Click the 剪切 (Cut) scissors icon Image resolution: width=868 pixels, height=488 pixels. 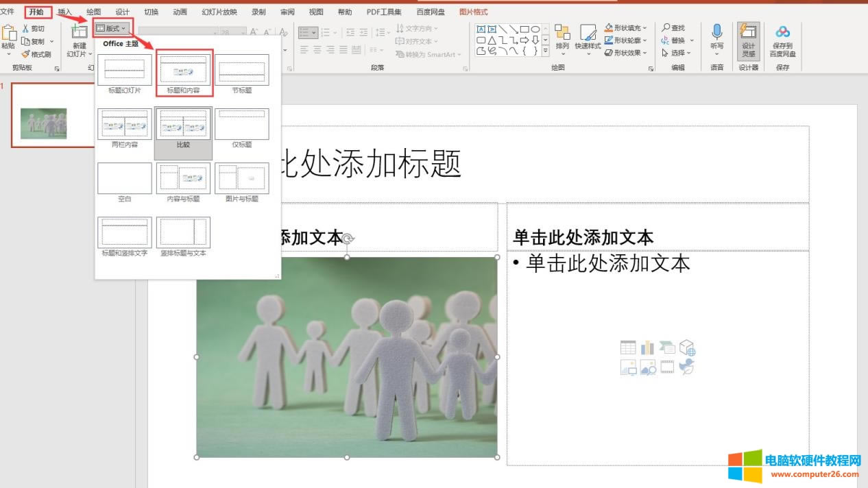tap(26, 29)
